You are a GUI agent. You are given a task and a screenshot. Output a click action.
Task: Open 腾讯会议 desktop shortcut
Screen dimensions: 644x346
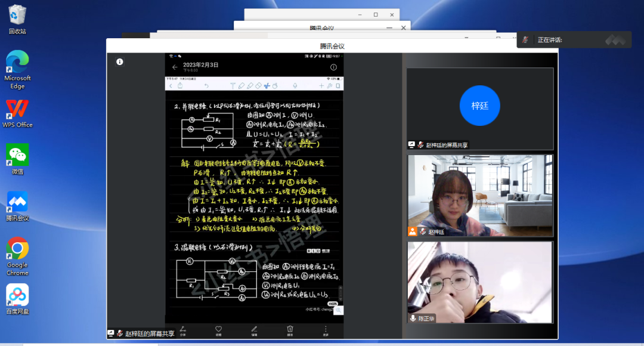tap(17, 206)
